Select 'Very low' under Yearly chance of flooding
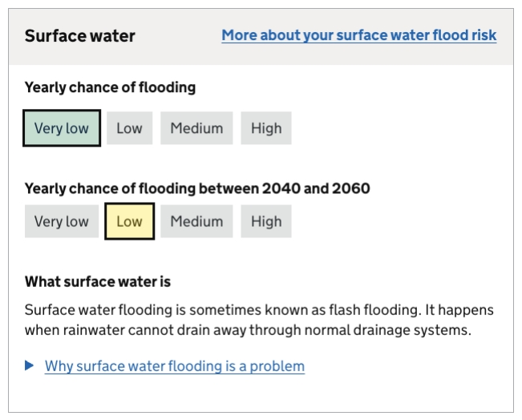The height and width of the screenshot is (420, 522). [62, 128]
